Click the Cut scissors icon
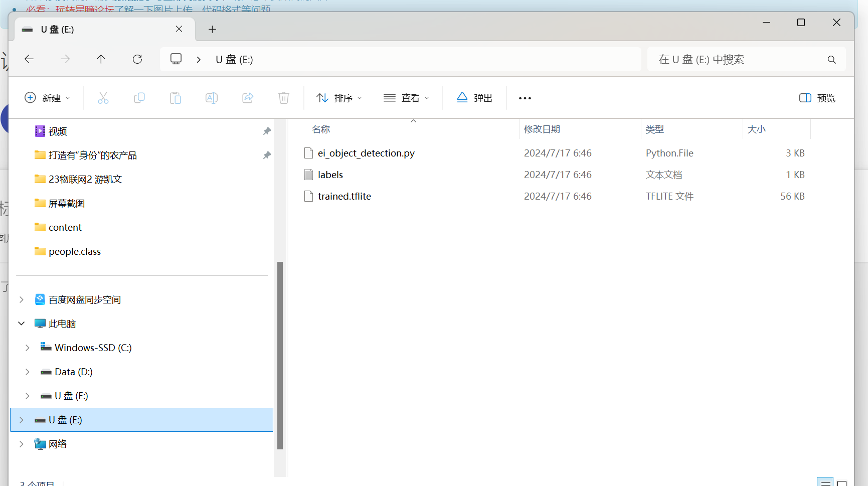The height and width of the screenshot is (486, 868). coord(103,98)
